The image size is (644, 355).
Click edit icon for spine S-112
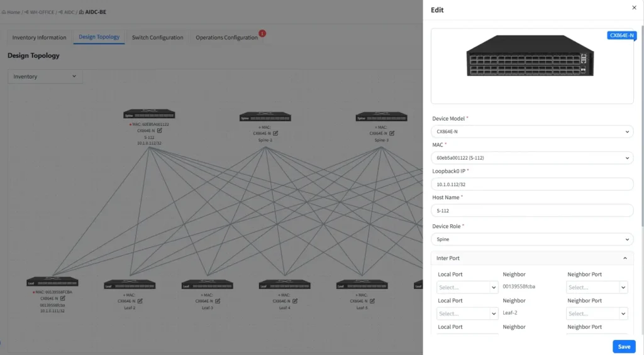click(160, 131)
